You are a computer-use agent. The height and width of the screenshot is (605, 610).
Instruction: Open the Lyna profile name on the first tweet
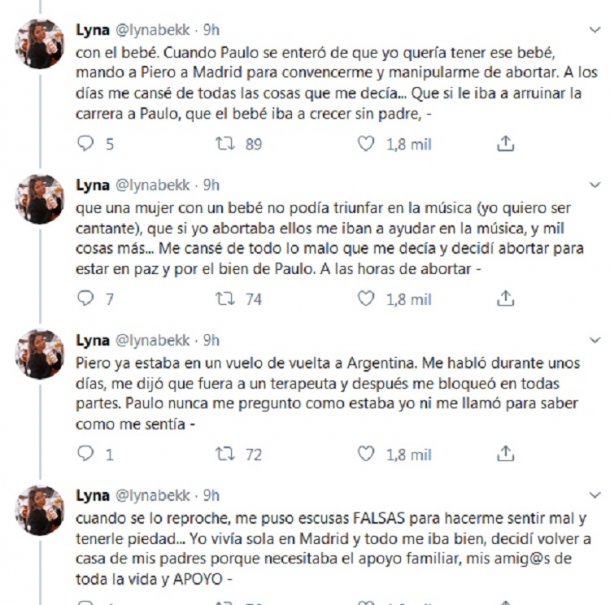pos(93,30)
